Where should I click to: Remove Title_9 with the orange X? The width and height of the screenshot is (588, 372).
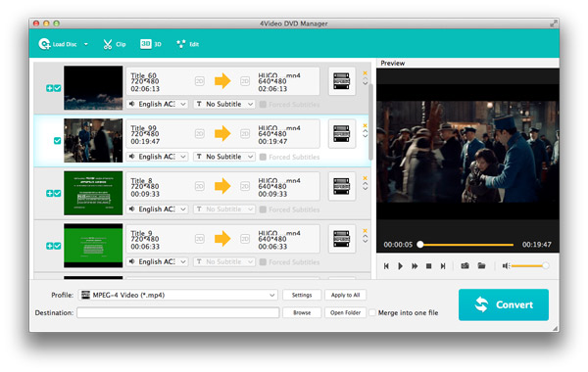pos(365,231)
